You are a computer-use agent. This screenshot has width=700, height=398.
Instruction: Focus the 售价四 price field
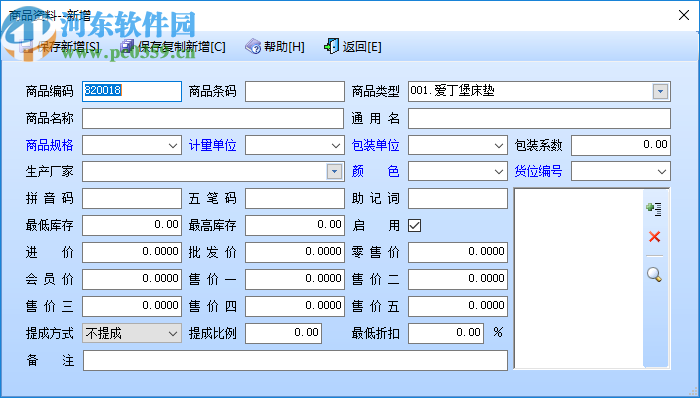(x=295, y=307)
